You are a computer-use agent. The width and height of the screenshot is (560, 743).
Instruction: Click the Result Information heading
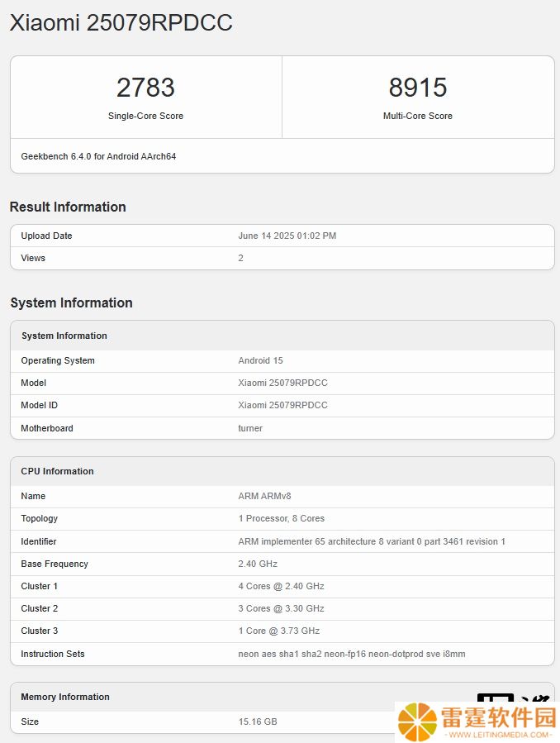coord(68,207)
